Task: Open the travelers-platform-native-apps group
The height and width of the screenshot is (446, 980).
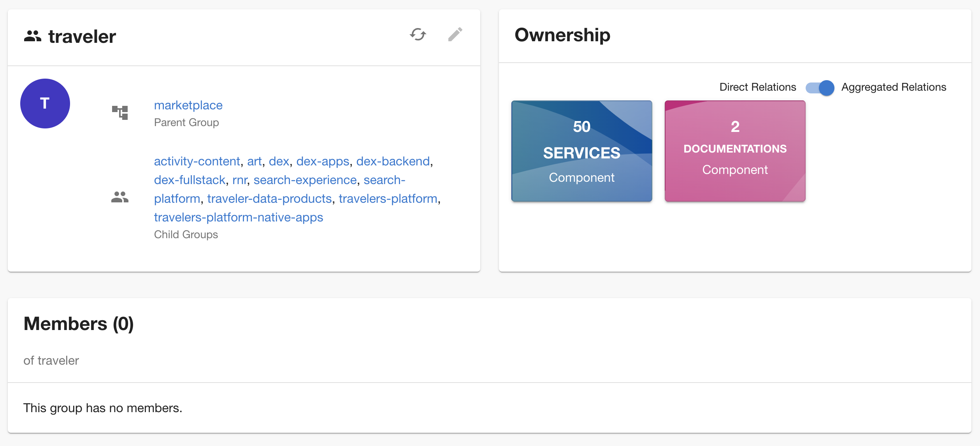Action: click(239, 217)
